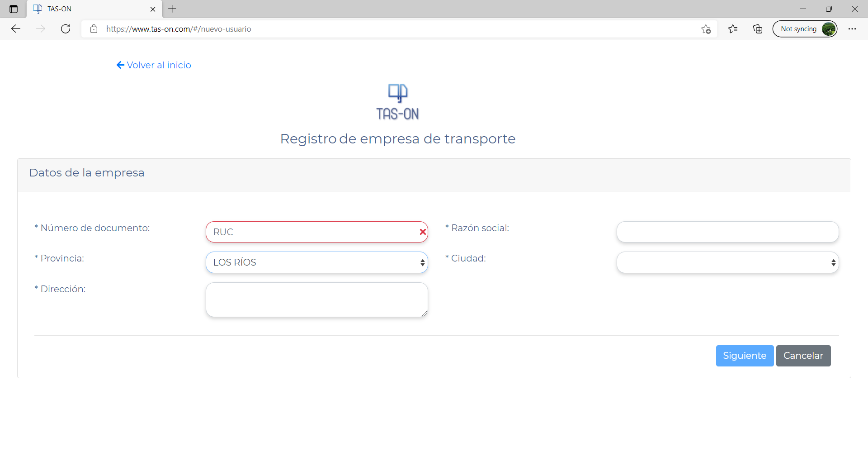Click the TAS-ON logo image

[x=398, y=102]
